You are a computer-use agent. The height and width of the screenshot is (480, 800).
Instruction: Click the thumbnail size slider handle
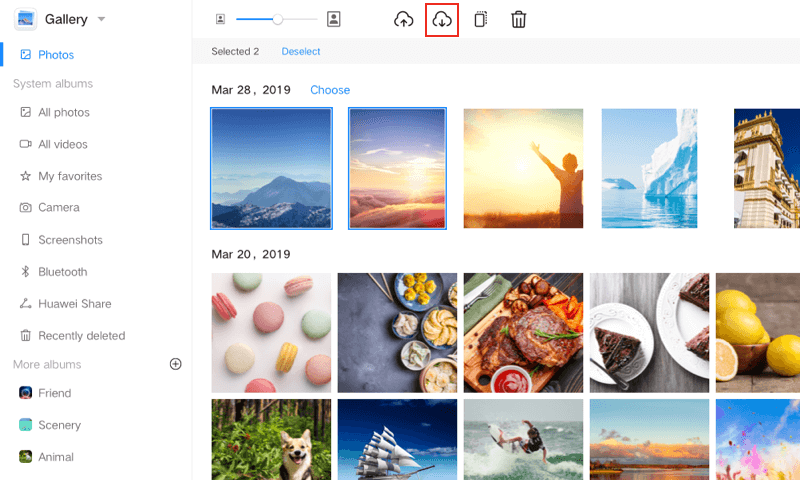[x=278, y=19]
